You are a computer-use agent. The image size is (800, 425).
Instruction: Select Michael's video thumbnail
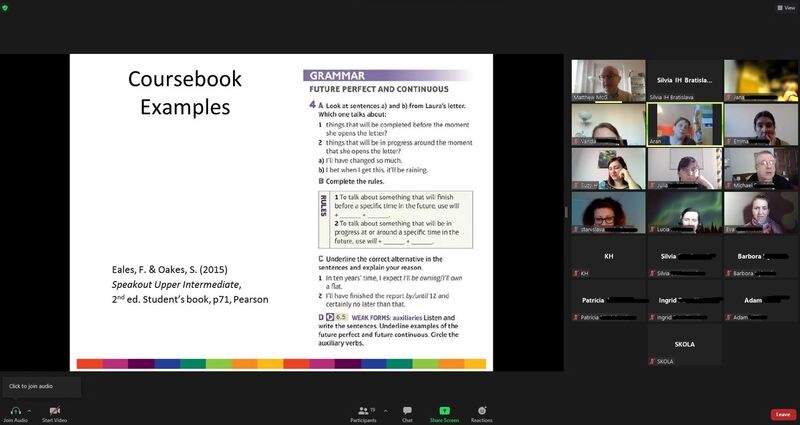[761, 168]
